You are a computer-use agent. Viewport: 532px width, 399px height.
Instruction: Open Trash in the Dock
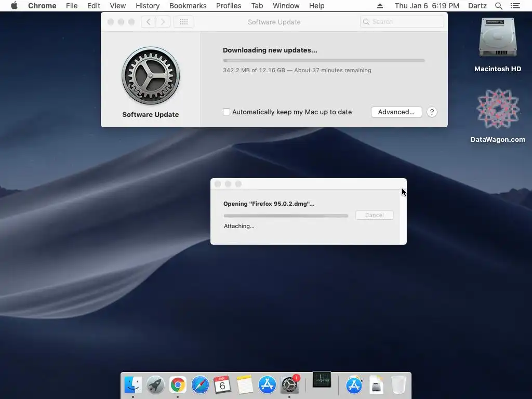pyautogui.click(x=398, y=385)
